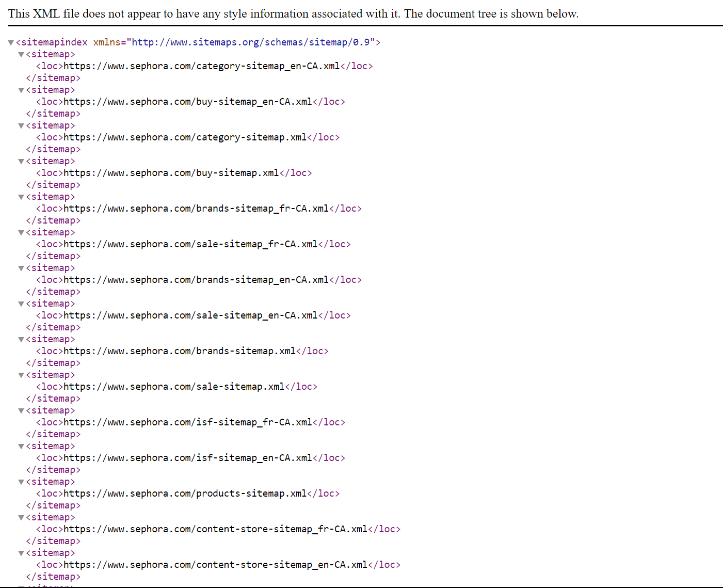Collapse sitemap node containing buy-sitemap.xml
Viewport: 723px width, 588px height.
[x=21, y=162]
